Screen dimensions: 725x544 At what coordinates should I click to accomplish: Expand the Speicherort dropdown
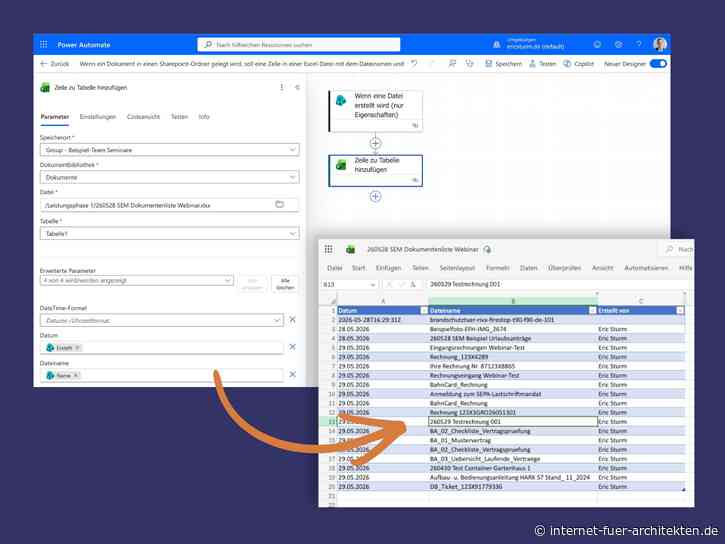click(292, 150)
